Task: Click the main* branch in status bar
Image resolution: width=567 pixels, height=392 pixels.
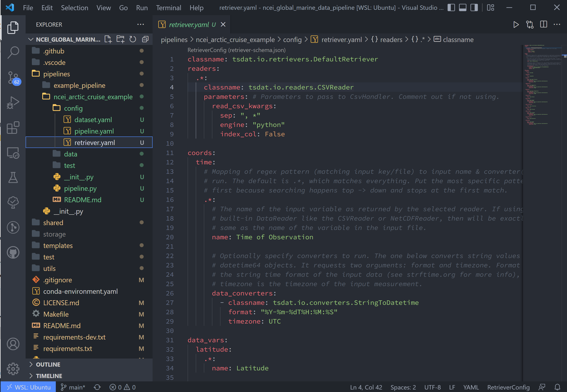Action: tap(73, 387)
